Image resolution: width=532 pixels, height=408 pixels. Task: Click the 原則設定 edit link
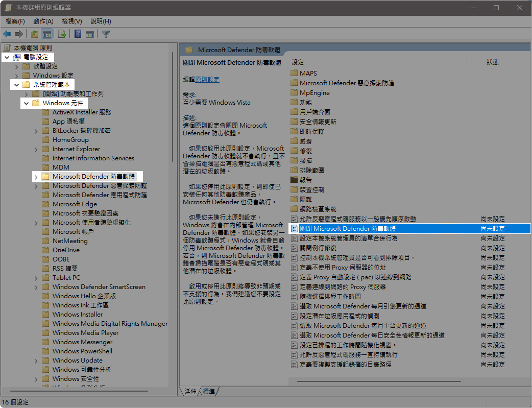coord(207,80)
